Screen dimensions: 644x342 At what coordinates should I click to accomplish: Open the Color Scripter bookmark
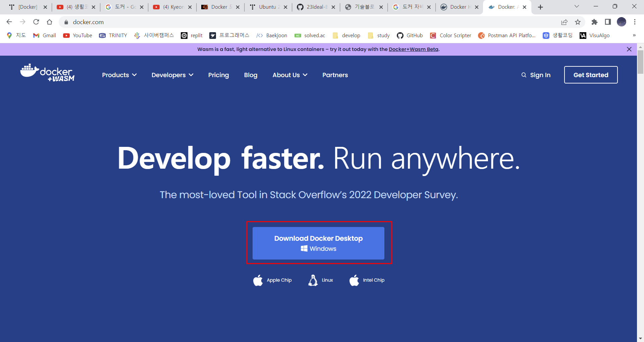pos(451,36)
